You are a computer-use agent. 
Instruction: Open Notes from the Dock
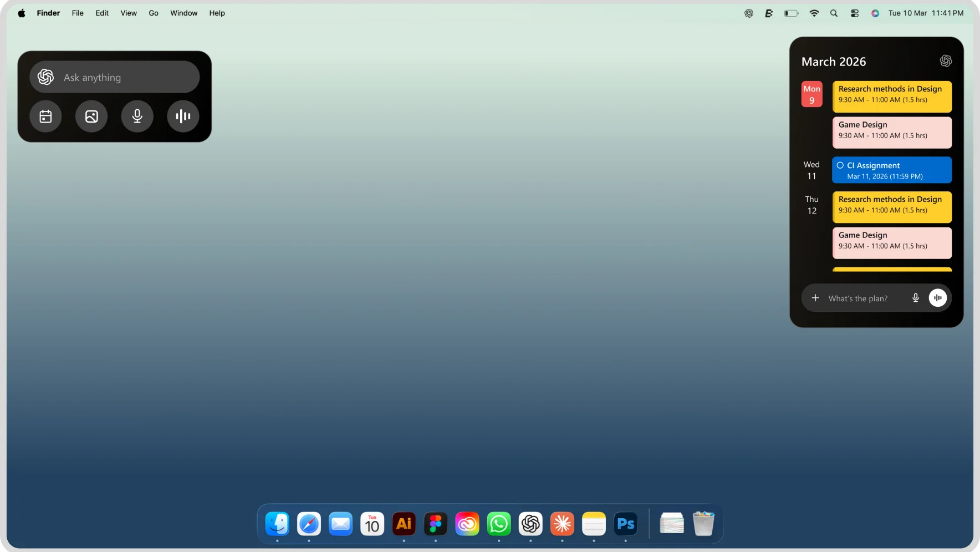click(594, 524)
